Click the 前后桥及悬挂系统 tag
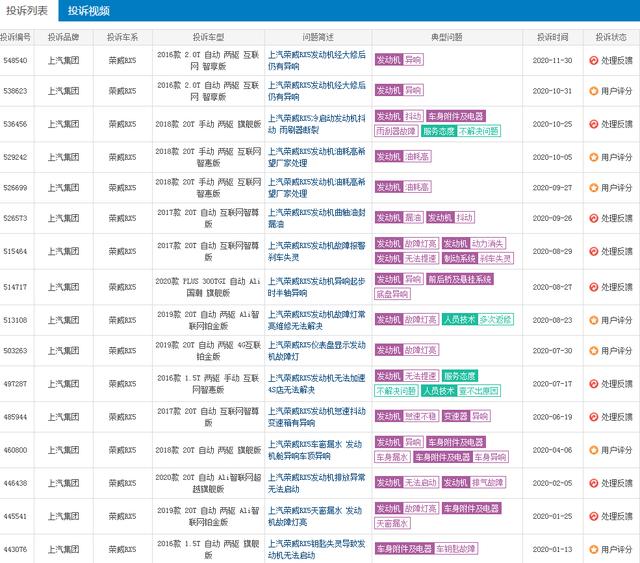The image size is (640, 563). pos(460,279)
